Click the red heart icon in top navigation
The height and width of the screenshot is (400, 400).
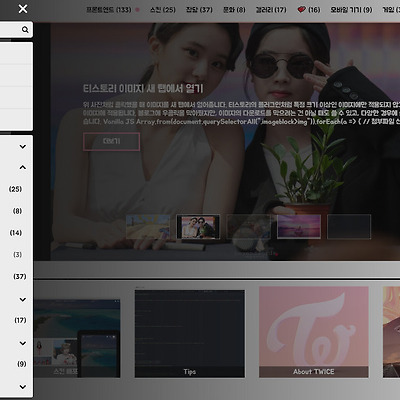pyautogui.click(x=301, y=10)
